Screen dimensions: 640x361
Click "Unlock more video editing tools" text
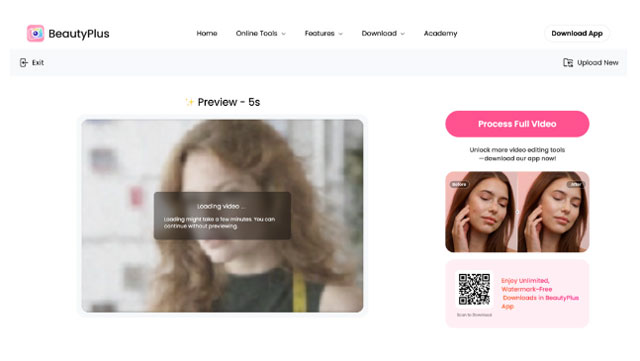coord(517,154)
